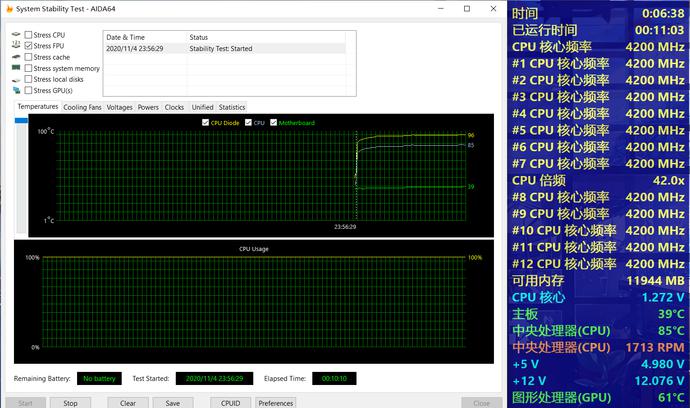Enable the Stress CPU checkbox

[x=29, y=34]
